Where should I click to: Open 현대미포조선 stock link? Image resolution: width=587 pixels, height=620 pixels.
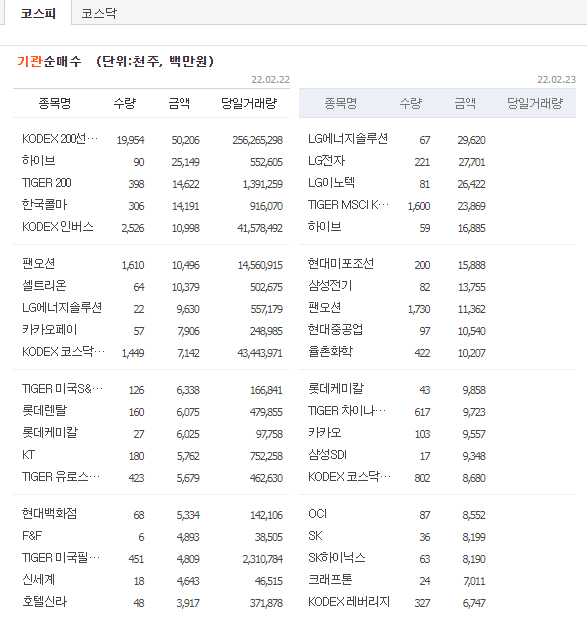341,263
